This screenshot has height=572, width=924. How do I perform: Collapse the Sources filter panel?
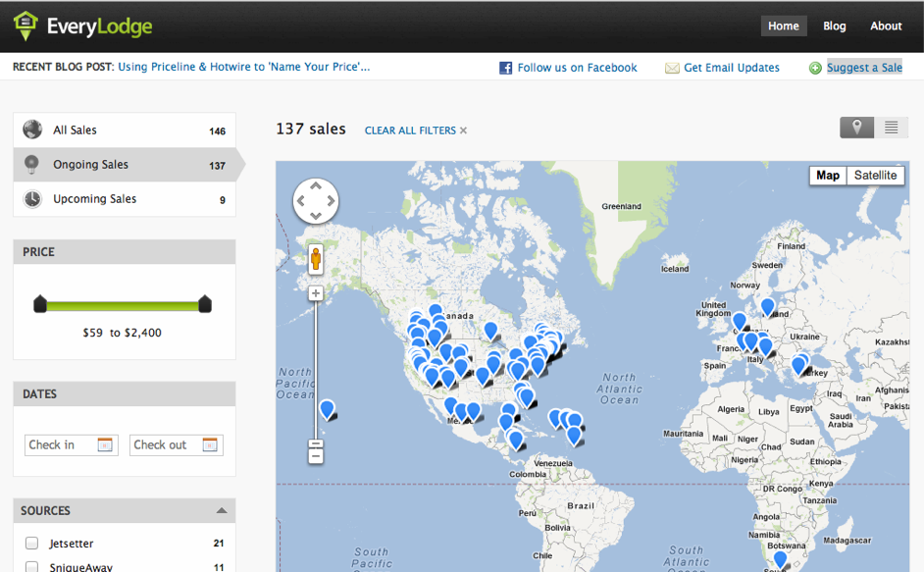click(x=222, y=511)
